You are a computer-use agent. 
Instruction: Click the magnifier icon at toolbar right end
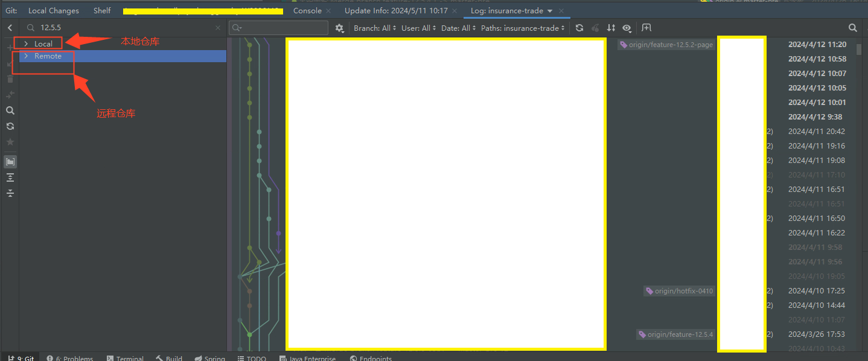pyautogui.click(x=853, y=28)
